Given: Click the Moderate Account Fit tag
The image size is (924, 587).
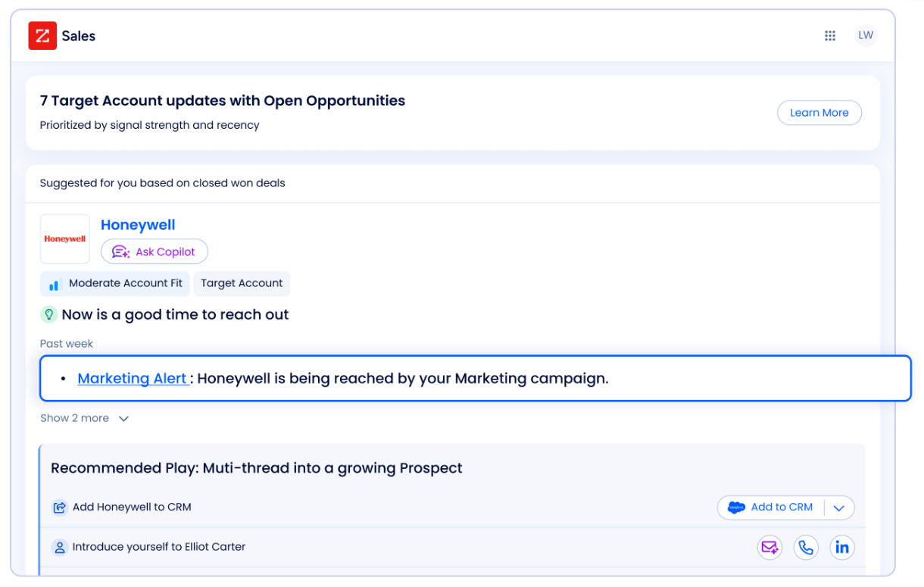Looking at the screenshot, I should [x=115, y=283].
